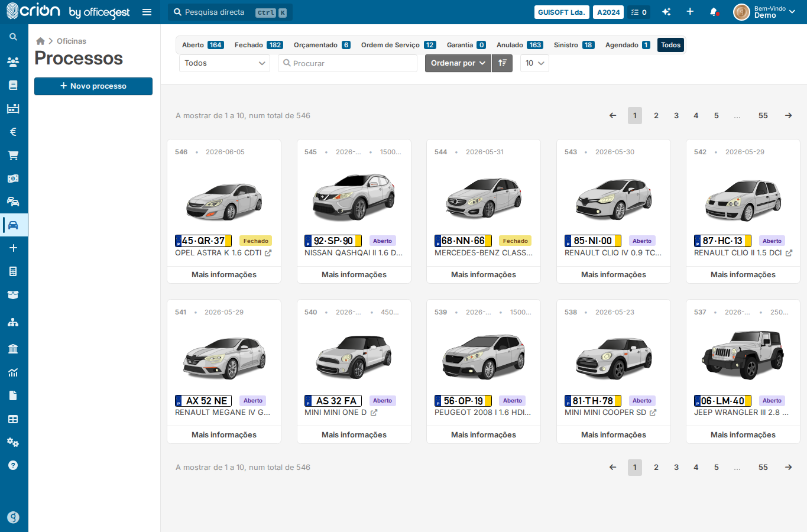
Task: Click the A2024 year button
Action: tap(608, 12)
